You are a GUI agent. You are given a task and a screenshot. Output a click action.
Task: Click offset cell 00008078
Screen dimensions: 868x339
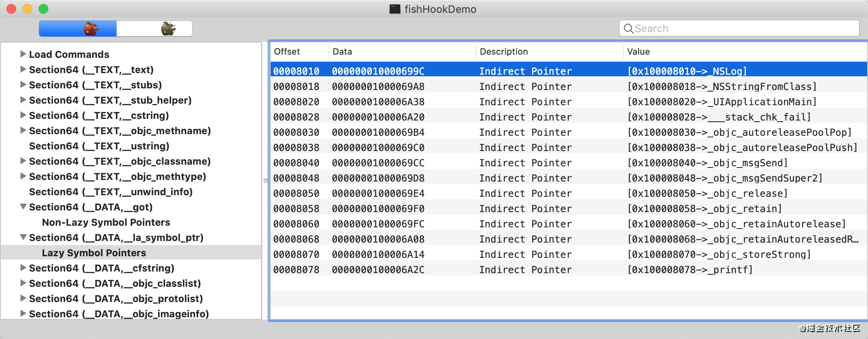pyautogui.click(x=296, y=270)
